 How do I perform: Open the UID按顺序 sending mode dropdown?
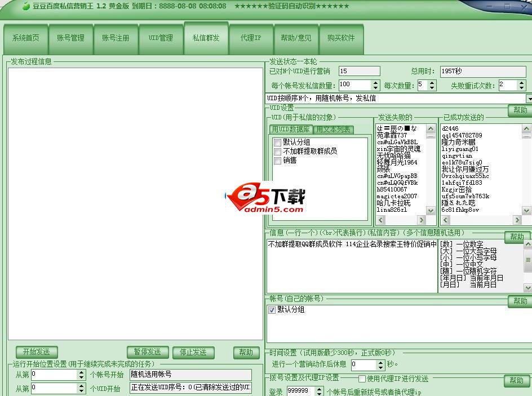coord(527,98)
